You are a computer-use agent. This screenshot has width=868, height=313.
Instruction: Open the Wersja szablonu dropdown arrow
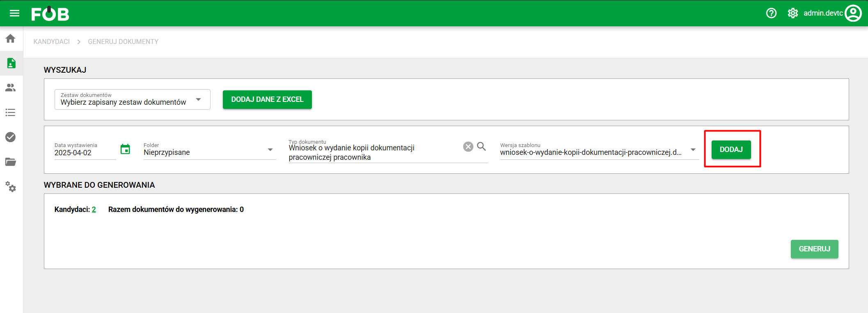pos(693,150)
